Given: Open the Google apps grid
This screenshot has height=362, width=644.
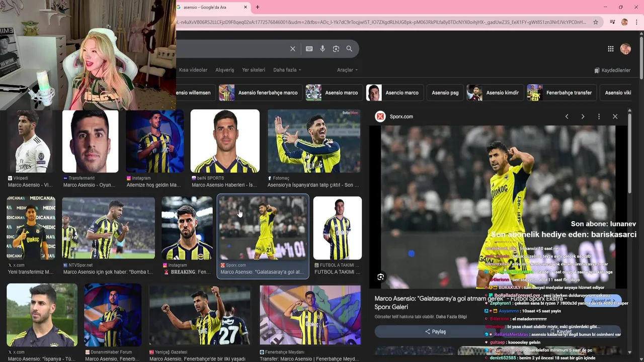Looking at the screenshot, I should tap(610, 49).
